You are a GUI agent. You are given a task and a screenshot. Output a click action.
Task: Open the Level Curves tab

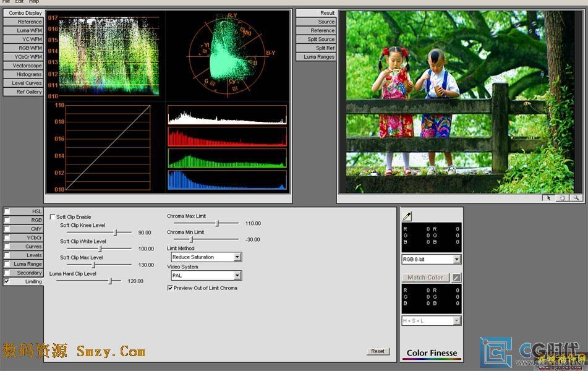click(x=23, y=83)
